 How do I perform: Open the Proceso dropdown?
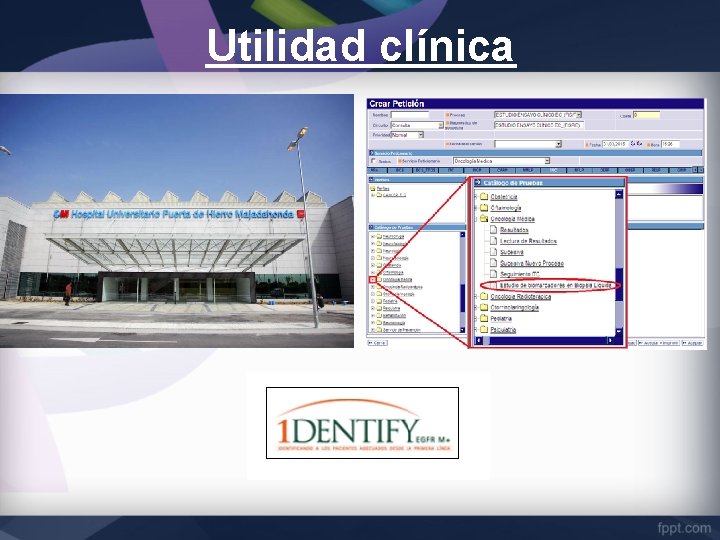point(538,115)
